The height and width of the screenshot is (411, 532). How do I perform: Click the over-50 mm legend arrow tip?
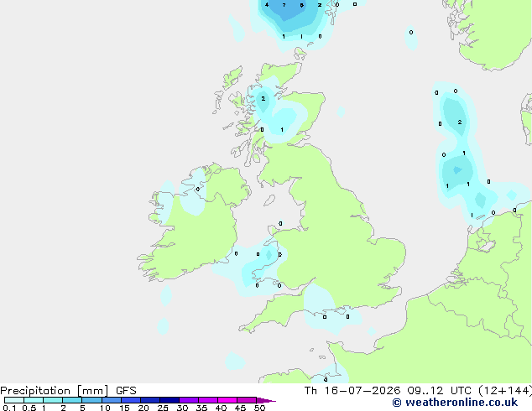coord(266,400)
